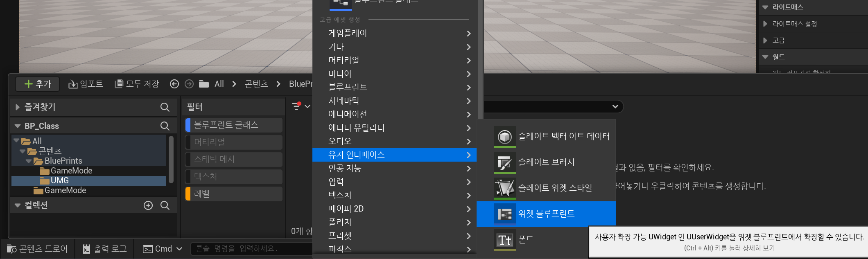Viewport: 868px width, 259px height.
Task: Toggle the 머티리얼 filter
Action: tap(234, 142)
